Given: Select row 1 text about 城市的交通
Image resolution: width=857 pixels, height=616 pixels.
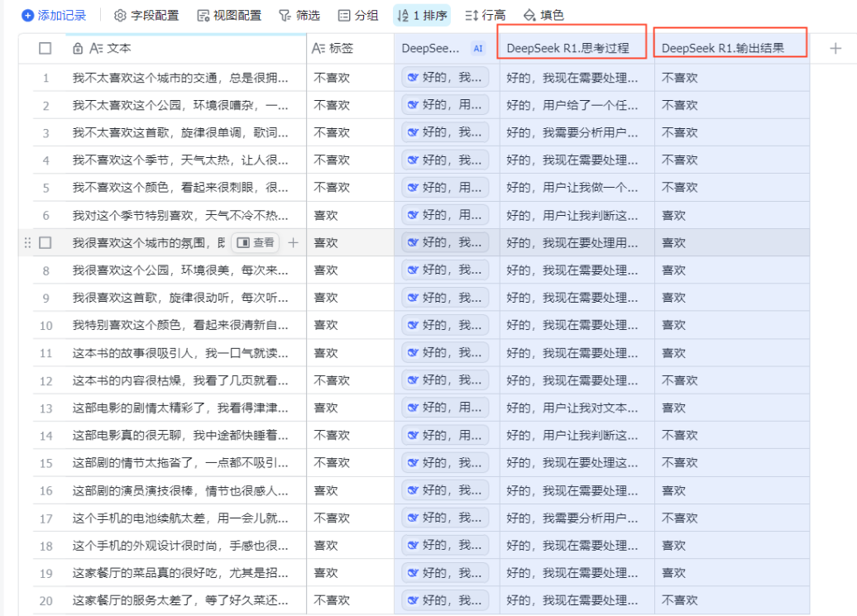Looking at the screenshot, I should [x=180, y=78].
